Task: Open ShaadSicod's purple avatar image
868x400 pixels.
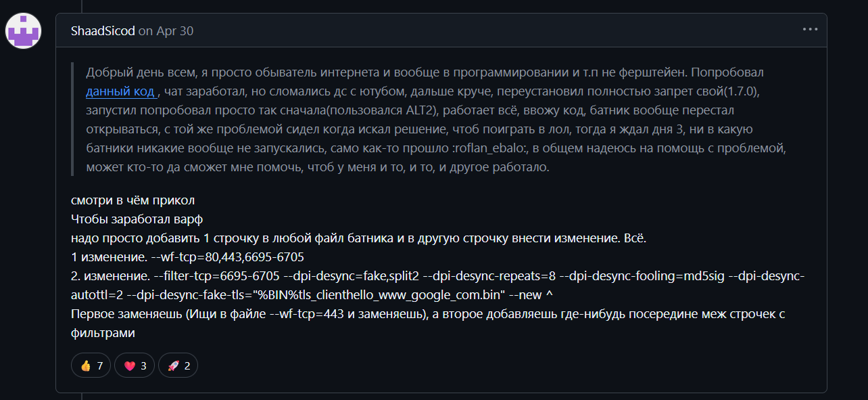Action: click(24, 30)
